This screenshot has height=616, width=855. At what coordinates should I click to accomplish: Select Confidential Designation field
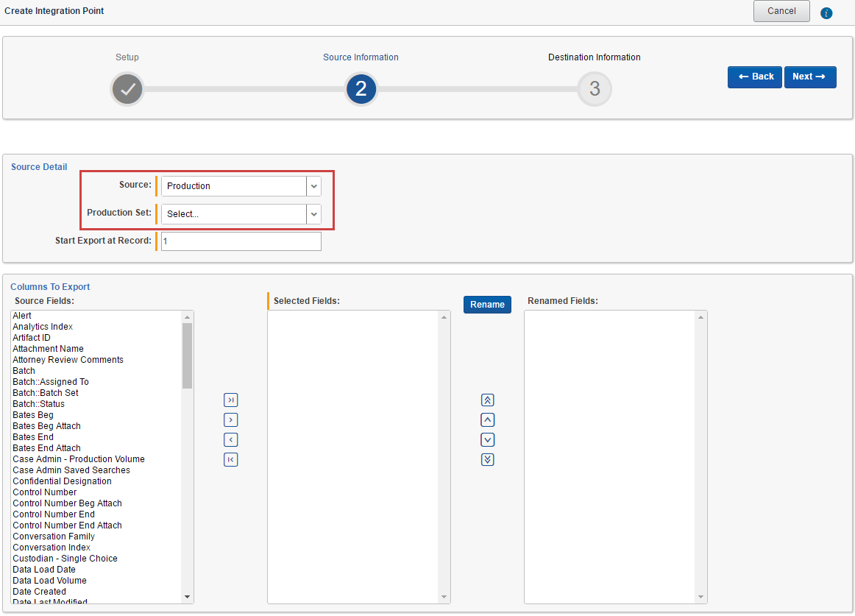click(x=62, y=481)
